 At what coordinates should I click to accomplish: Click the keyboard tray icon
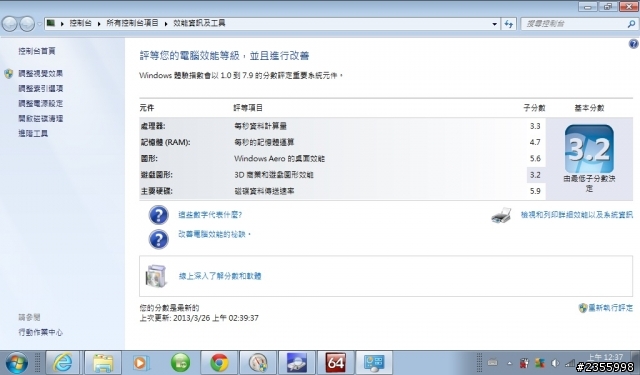click(493, 362)
